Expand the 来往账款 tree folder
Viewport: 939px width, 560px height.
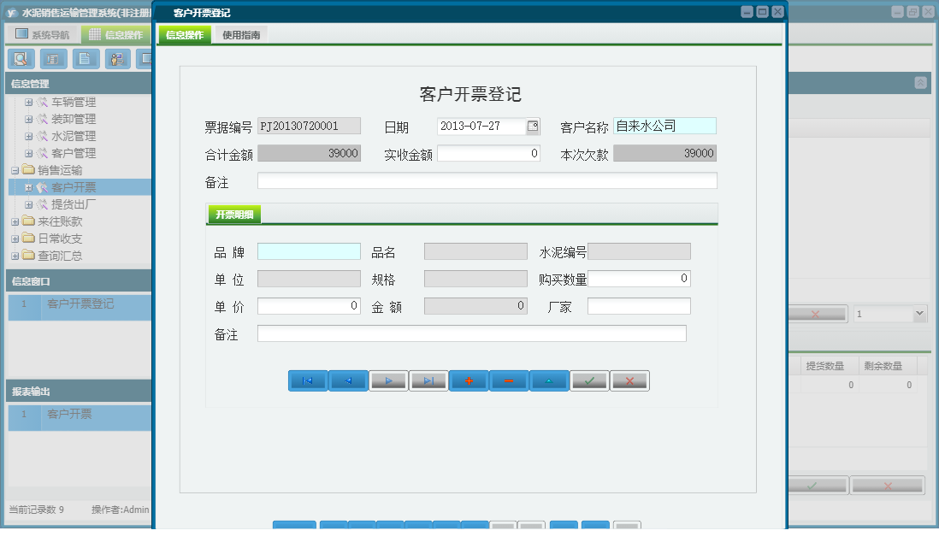pyautogui.click(x=15, y=222)
